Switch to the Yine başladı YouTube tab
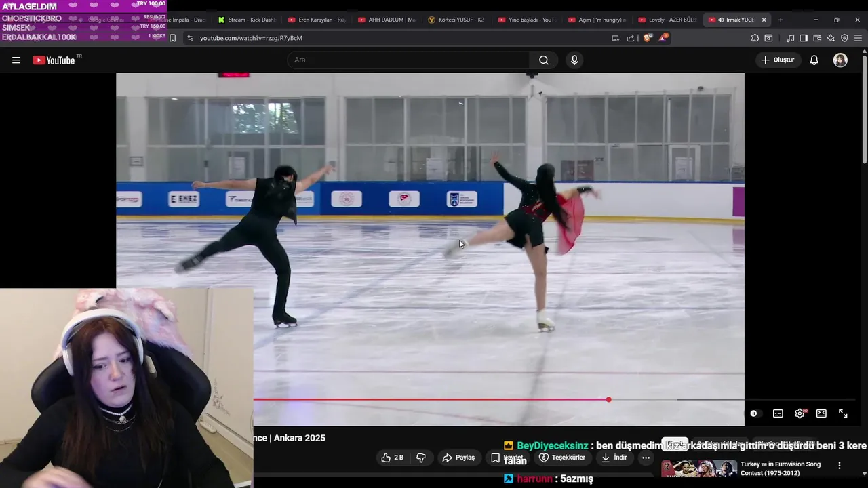868x488 pixels. tap(527, 20)
